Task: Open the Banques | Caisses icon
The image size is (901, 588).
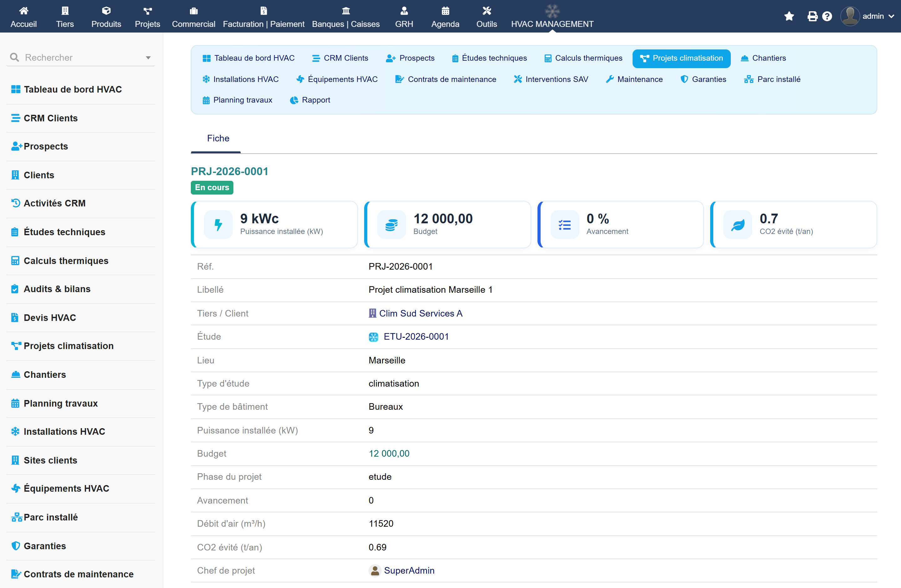Action: coord(346,11)
